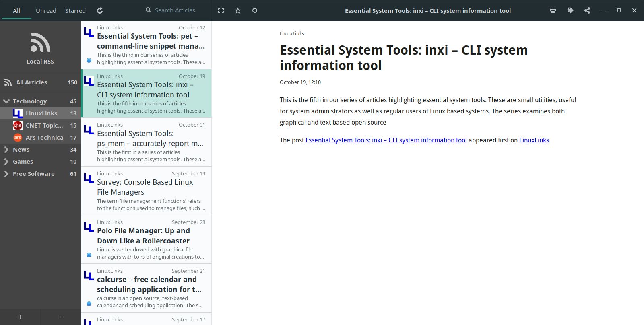Select the LinuxLinks feed row
The width and height of the screenshot is (644, 325).
(x=40, y=113)
